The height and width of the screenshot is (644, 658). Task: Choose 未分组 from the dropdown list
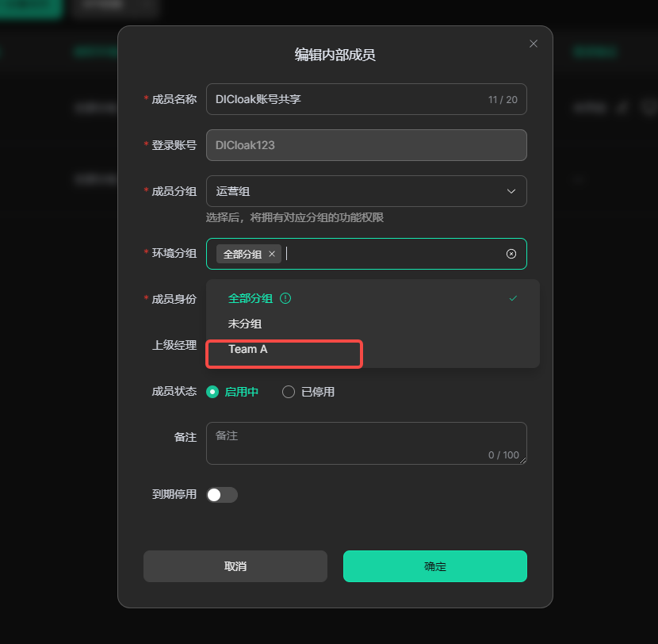(x=373, y=324)
